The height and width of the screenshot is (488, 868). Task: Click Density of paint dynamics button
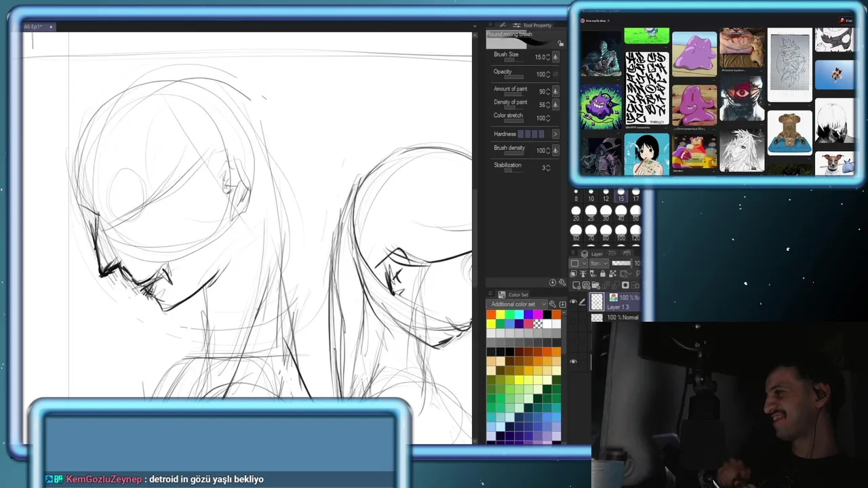click(555, 105)
